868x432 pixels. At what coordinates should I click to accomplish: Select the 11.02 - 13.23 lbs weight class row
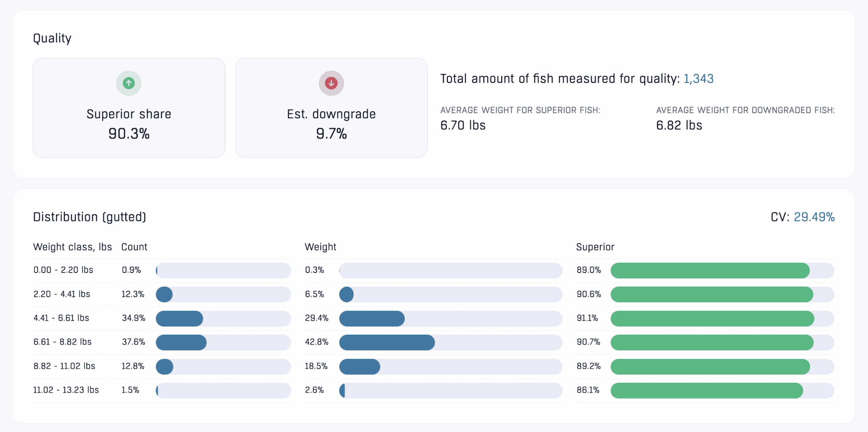(x=66, y=390)
